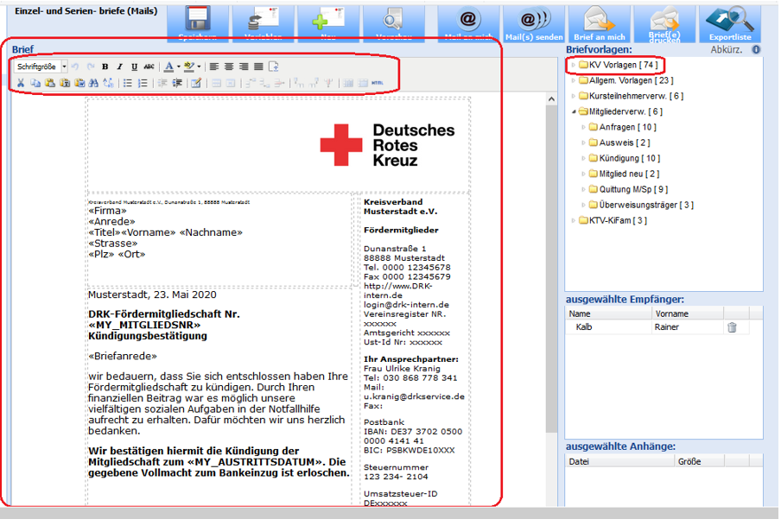Image resolution: width=781 pixels, height=532 pixels.
Task: Undo the last edit in the editor toolbar
Action: [75, 66]
